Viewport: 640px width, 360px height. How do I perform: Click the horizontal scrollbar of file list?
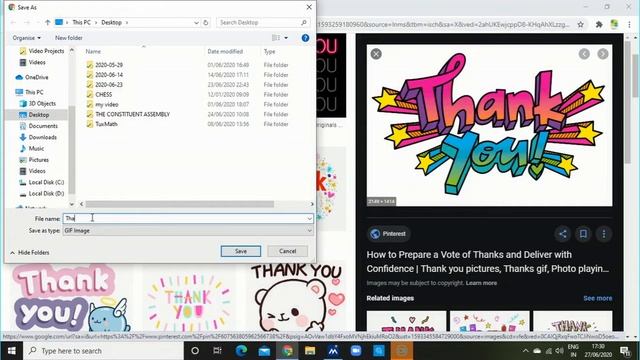tap(180, 204)
